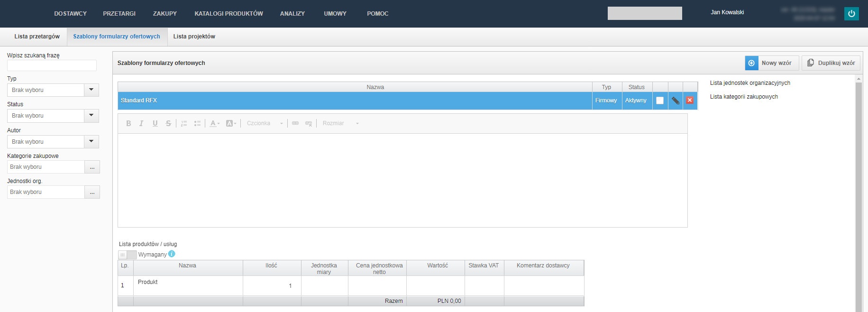Apply italic formatting in the editor

[x=141, y=123]
